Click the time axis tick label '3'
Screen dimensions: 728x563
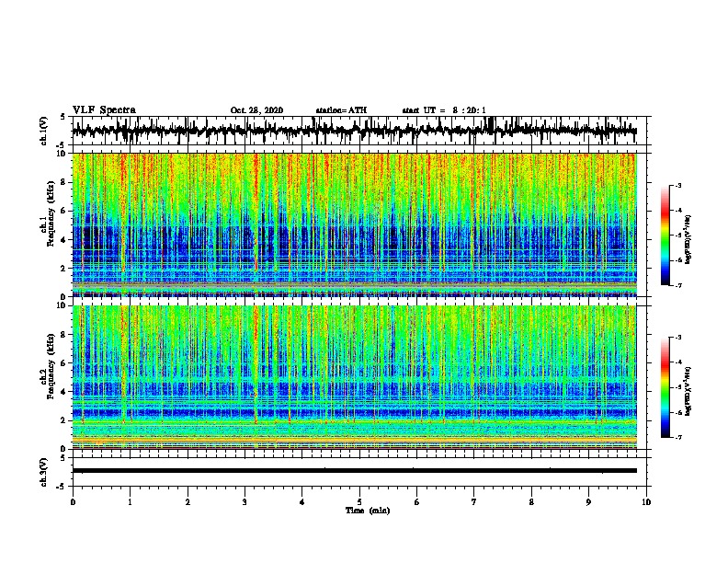[245, 502]
